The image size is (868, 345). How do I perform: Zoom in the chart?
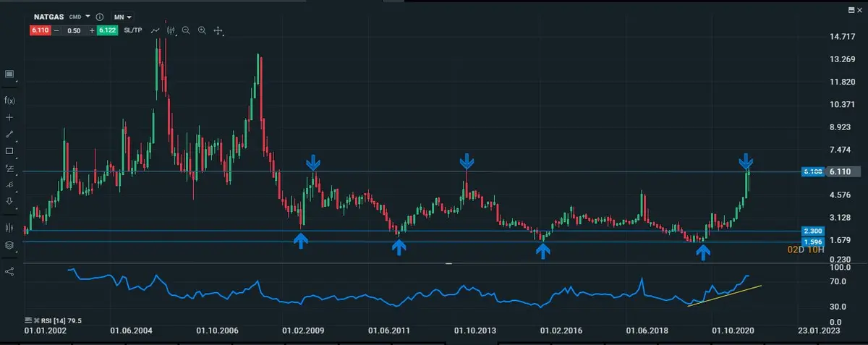tap(203, 30)
